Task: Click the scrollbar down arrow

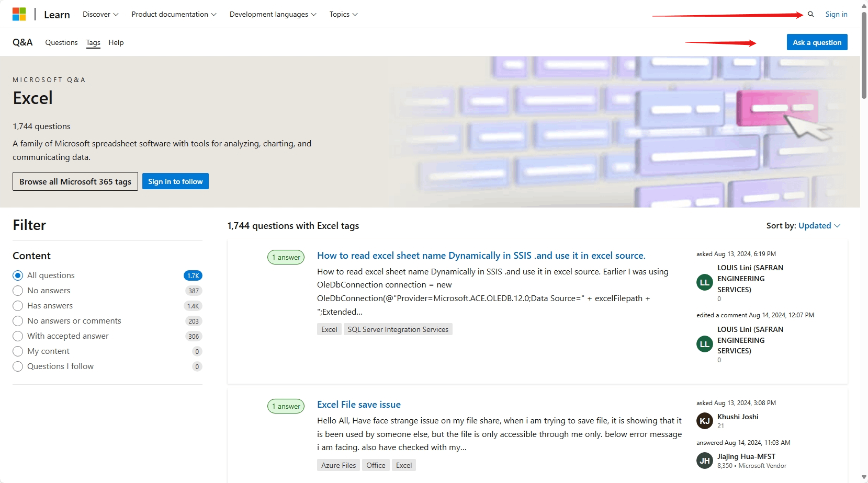Action: click(864, 477)
